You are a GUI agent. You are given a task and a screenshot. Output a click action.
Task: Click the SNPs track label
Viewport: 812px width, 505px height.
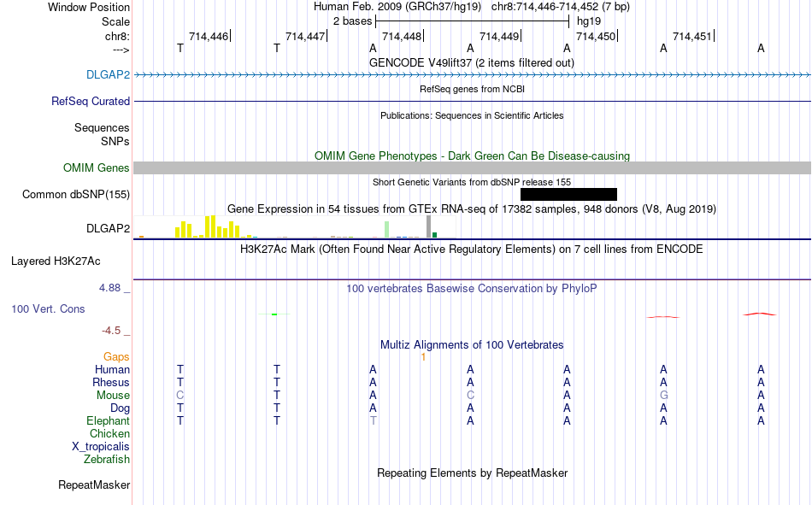coord(115,141)
